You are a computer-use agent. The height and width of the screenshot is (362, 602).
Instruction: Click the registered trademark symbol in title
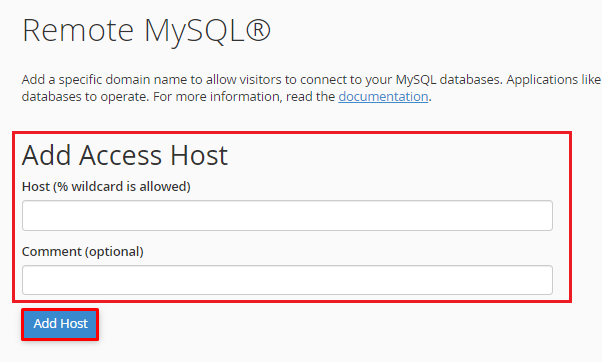[x=258, y=29]
